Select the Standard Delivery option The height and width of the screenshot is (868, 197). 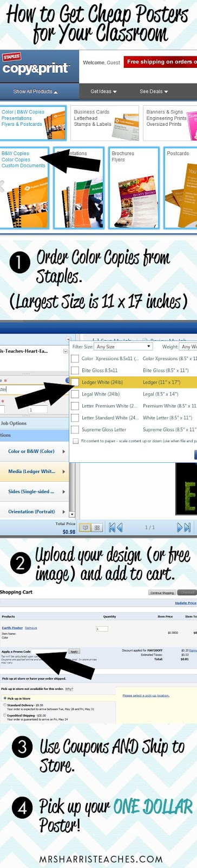[5, 706]
